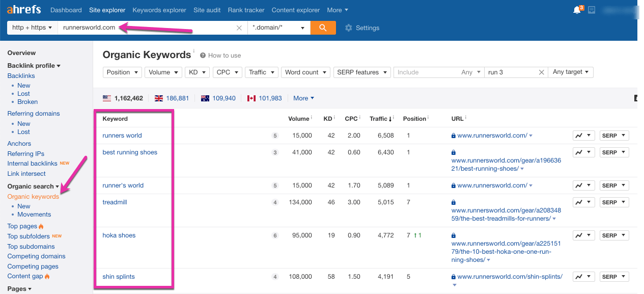644x294 pixels.
Task: Open the notifications bell
Action: click(577, 10)
